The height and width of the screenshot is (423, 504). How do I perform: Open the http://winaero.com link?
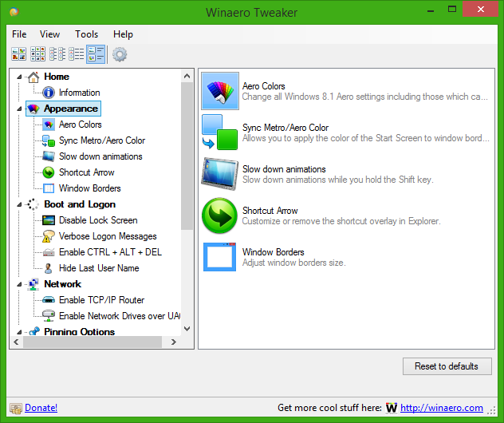click(442, 408)
